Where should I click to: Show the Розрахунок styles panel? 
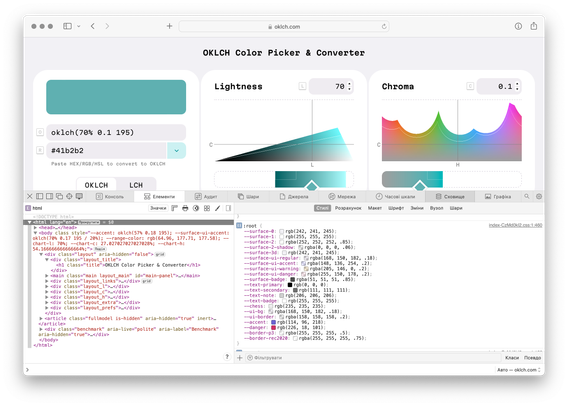point(348,208)
